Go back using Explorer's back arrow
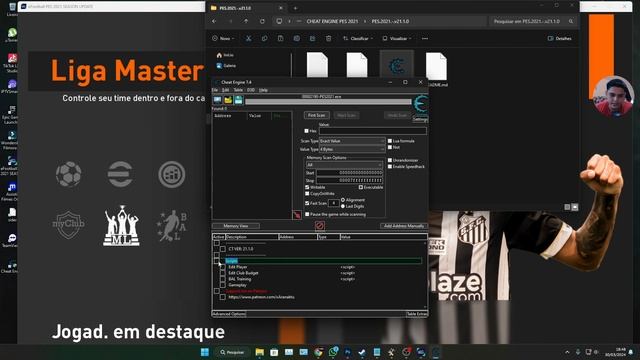The image size is (640, 360). point(214,21)
